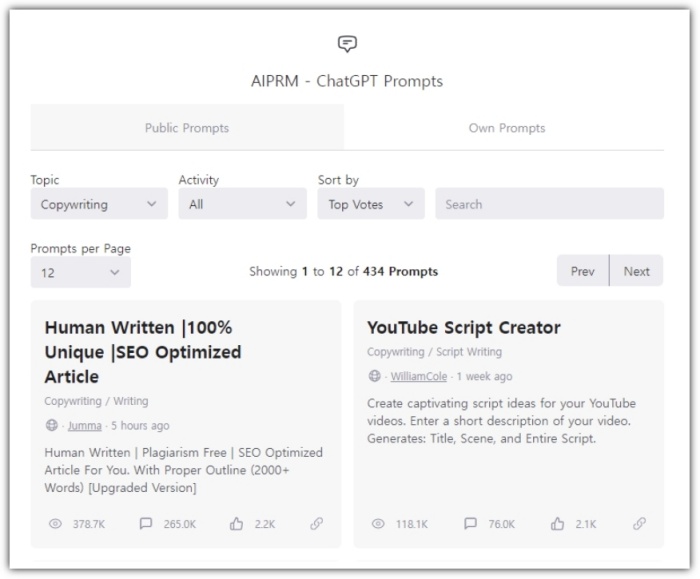
Task: Click the '1 week ago' timestamp
Action: coord(484,376)
